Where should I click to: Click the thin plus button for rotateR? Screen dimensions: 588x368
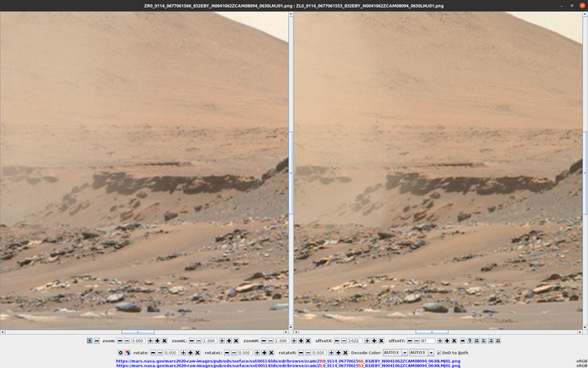point(331,353)
